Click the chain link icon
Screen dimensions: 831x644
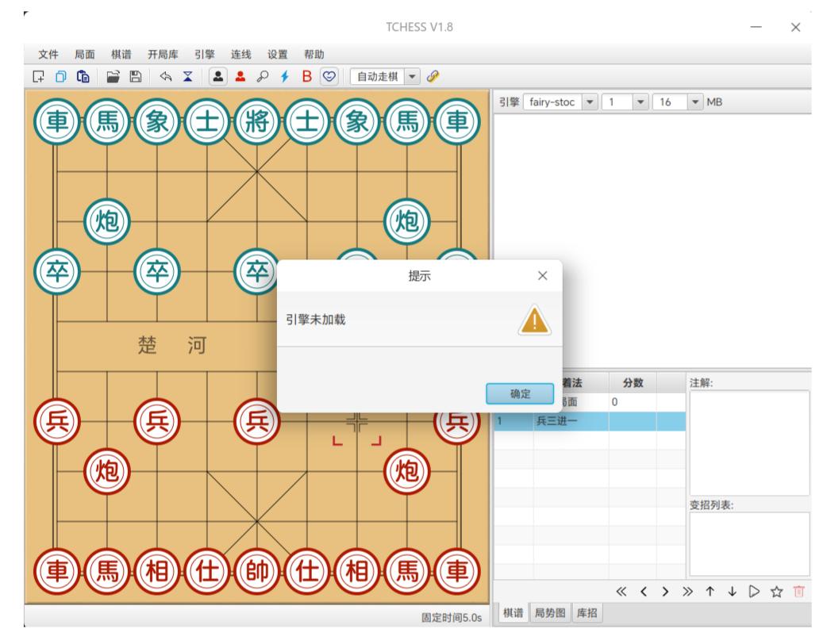click(x=433, y=76)
